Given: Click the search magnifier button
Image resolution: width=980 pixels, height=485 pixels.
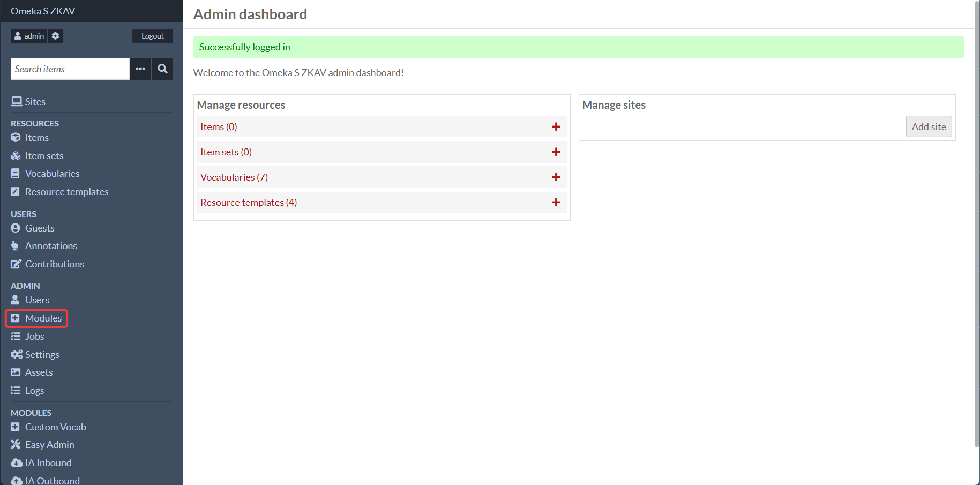Looking at the screenshot, I should (162, 69).
